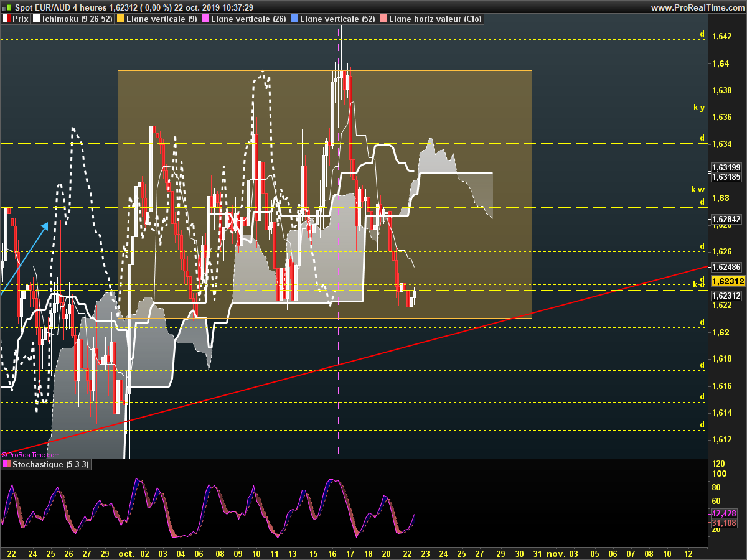The image size is (747, 560).
Task: Open the Ligne horiz valeur (Clo) legend tab
Action: (431, 19)
